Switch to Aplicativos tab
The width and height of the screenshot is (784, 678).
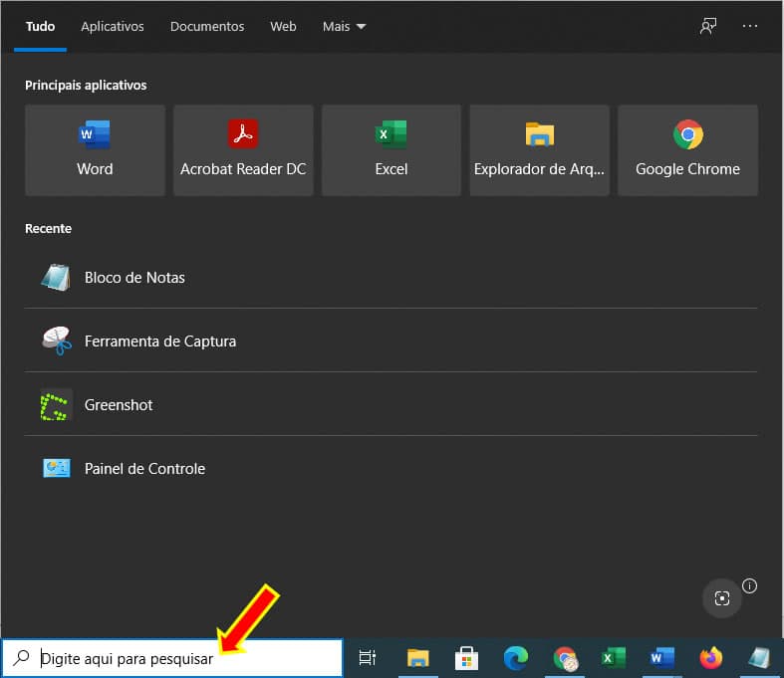click(113, 27)
